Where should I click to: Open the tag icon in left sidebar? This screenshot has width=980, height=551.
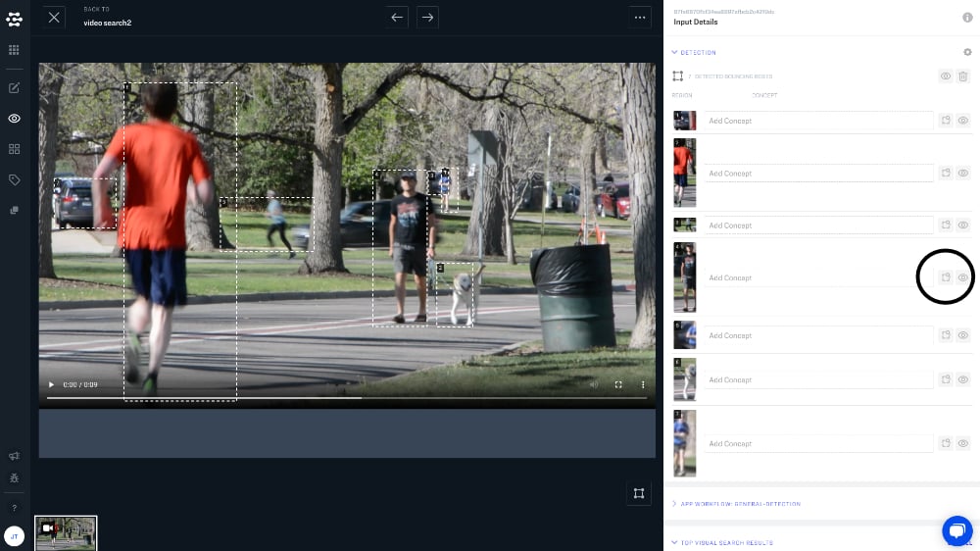14,179
